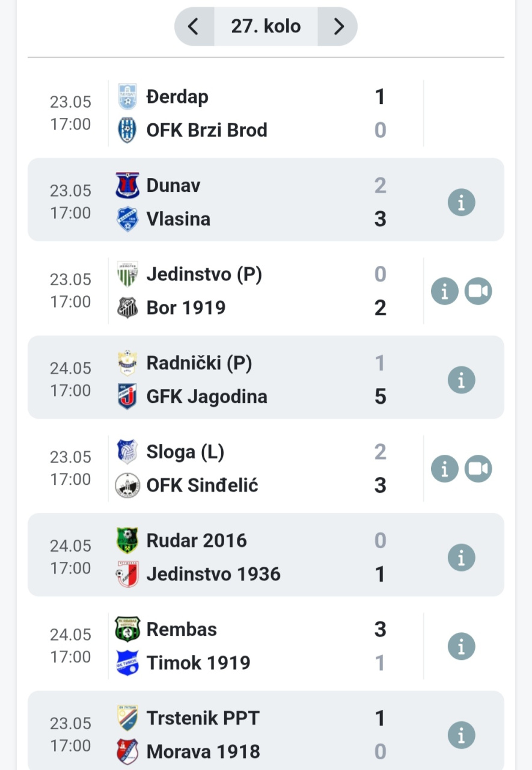Viewport: 532px width, 770px height.
Task: Open info icon for Jedinstvo (P) vs Bor 1919
Action: [445, 292]
